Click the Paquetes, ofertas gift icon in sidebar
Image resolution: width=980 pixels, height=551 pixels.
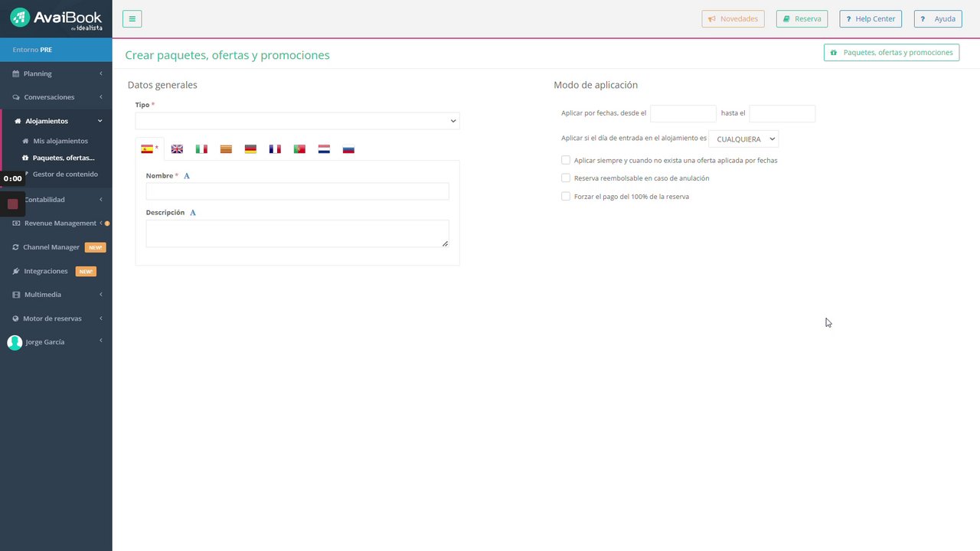25,158
